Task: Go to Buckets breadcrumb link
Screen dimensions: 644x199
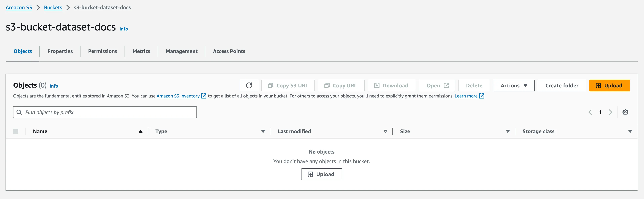Action: [x=53, y=8]
